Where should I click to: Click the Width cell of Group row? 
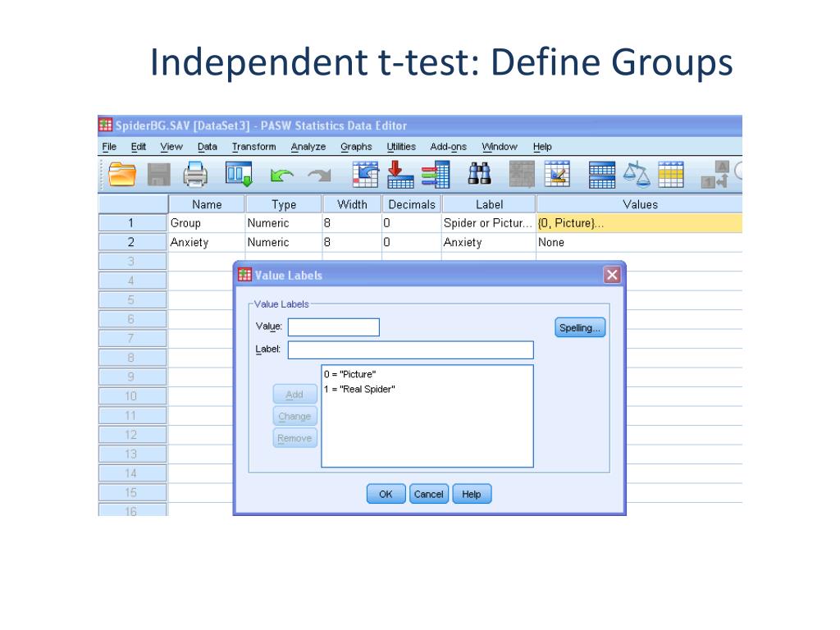[352, 223]
